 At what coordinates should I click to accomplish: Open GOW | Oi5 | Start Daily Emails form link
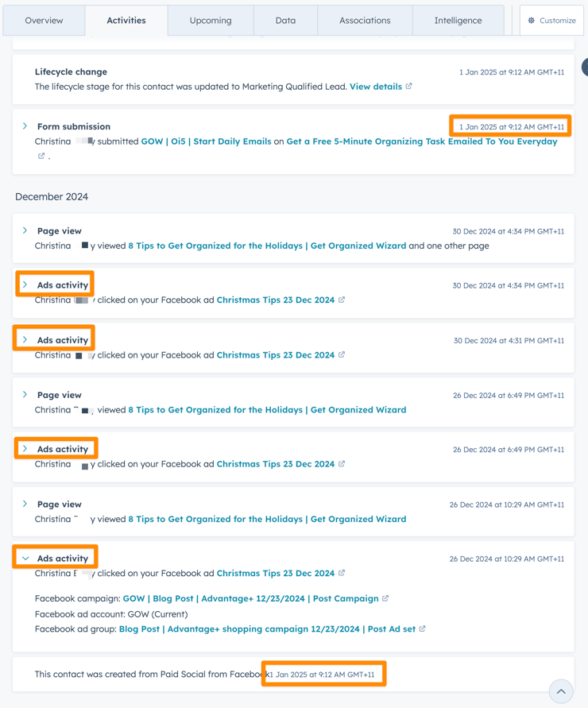[x=207, y=141]
